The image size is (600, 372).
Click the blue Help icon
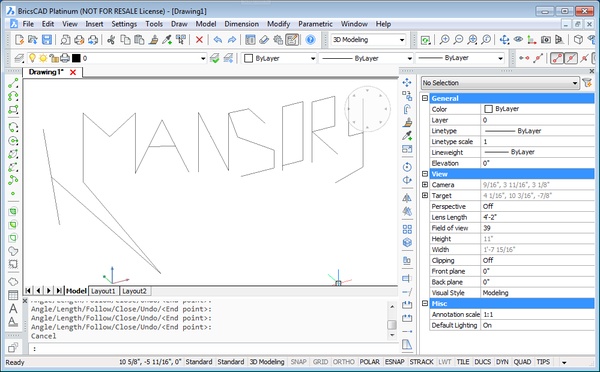(x=310, y=39)
